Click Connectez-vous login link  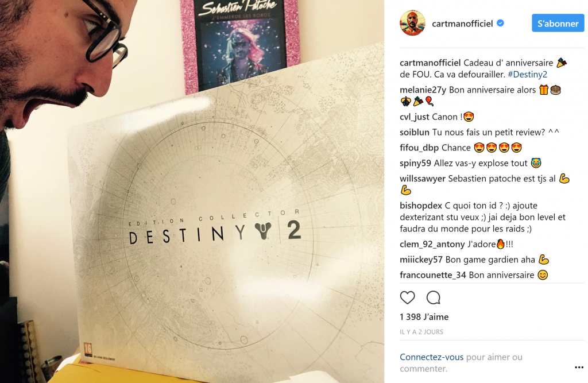431,357
